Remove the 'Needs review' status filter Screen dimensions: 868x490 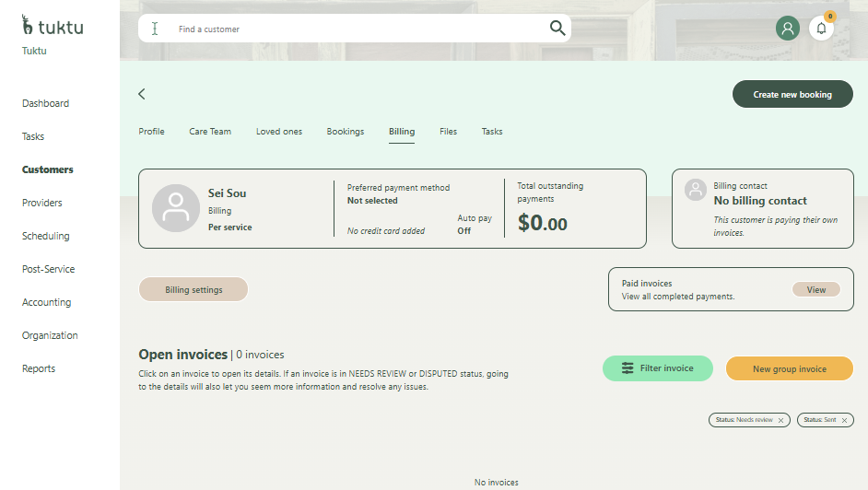(781, 420)
